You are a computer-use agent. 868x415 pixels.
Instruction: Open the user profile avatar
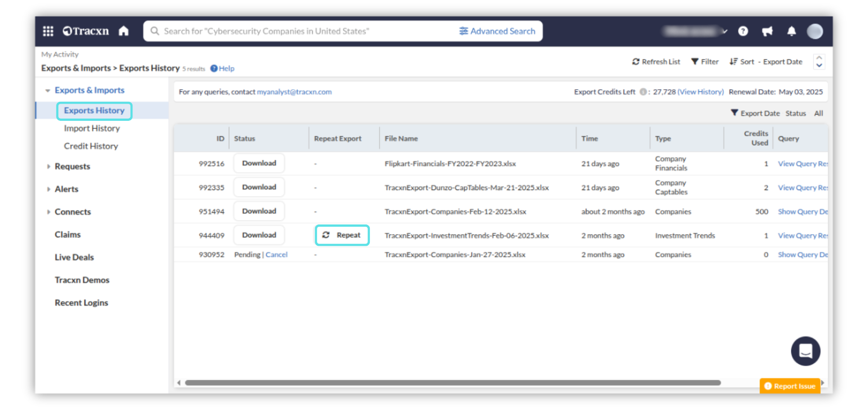point(815,31)
